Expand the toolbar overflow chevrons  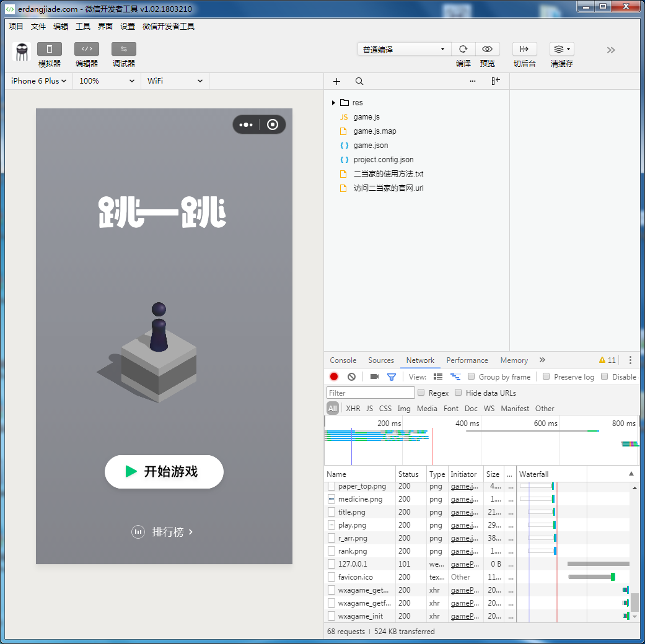pyautogui.click(x=611, y=50)
